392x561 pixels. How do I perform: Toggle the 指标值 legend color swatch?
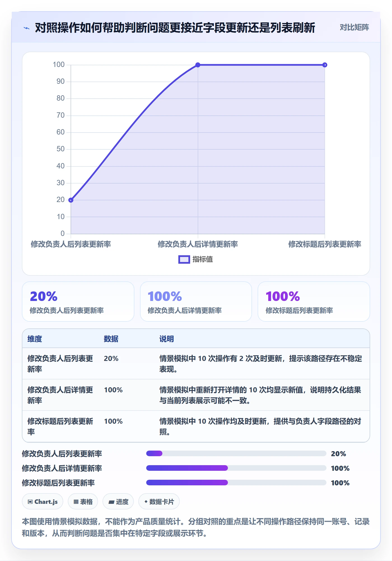(x=184, y=259)
